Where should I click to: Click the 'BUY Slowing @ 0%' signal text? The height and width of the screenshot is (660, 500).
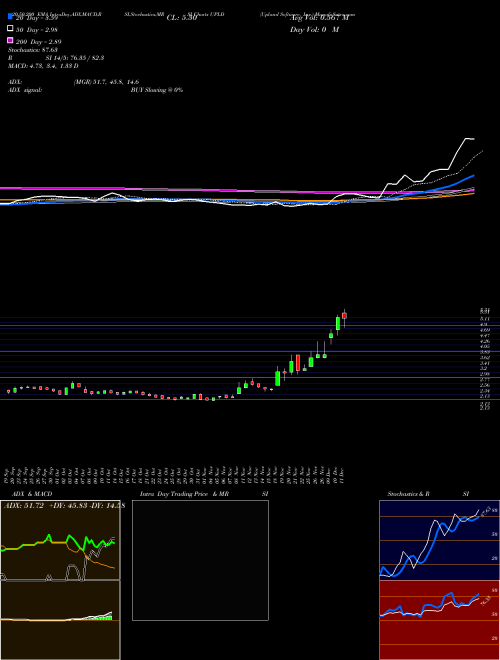(157, 90)
